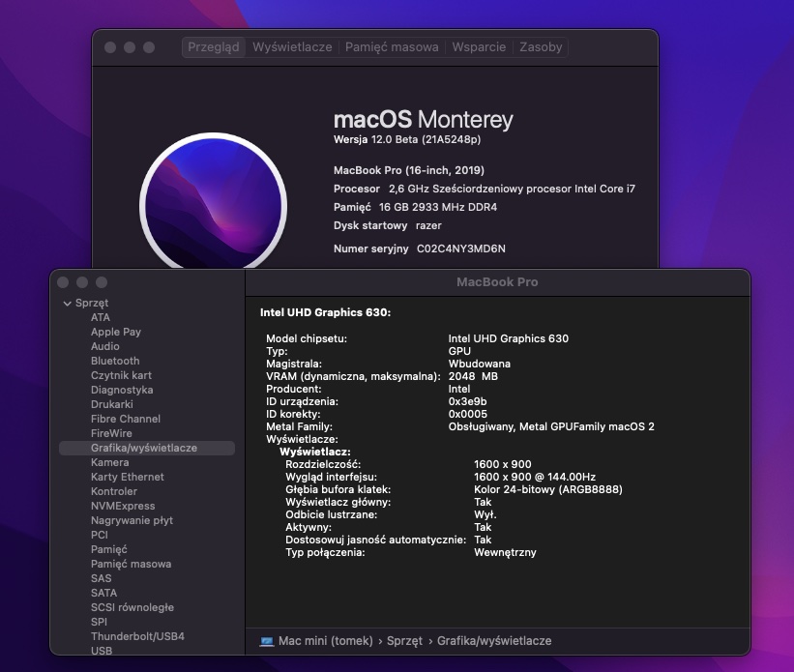Open the Wyświetlacze tab
This screenshot has height=672, width=794.
292,47
